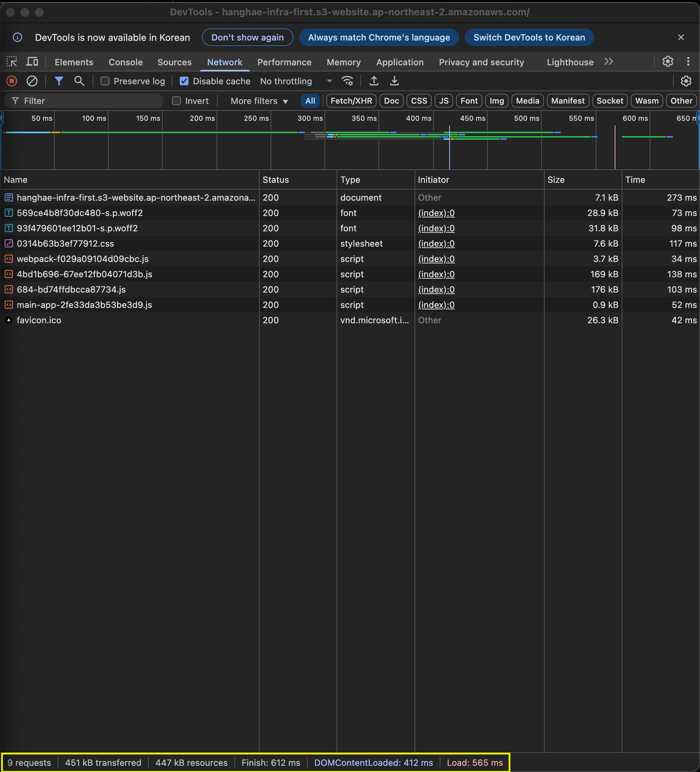This screenshot has height=772, width=700.
Task: Select the 684-bd74ffdbcca87734.js request row
Action: pyautogui.click(x=350, y=290)
